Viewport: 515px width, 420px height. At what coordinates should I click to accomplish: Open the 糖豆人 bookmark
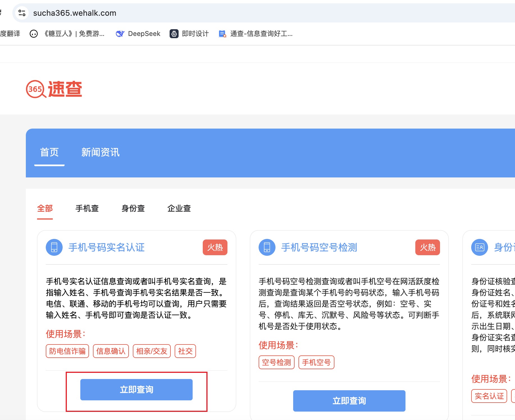(x=67, y=34)
